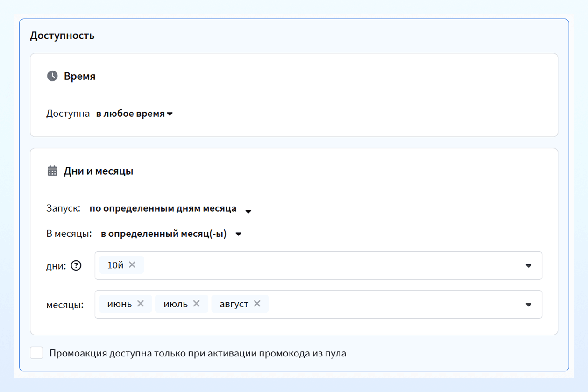The width and height of the screenshot is (588, 392).
Task: Click the Время heading text
Action: point(80,76)
